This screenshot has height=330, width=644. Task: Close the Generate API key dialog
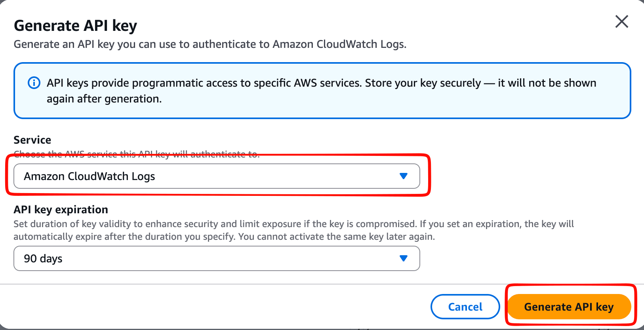coord(621,21)
